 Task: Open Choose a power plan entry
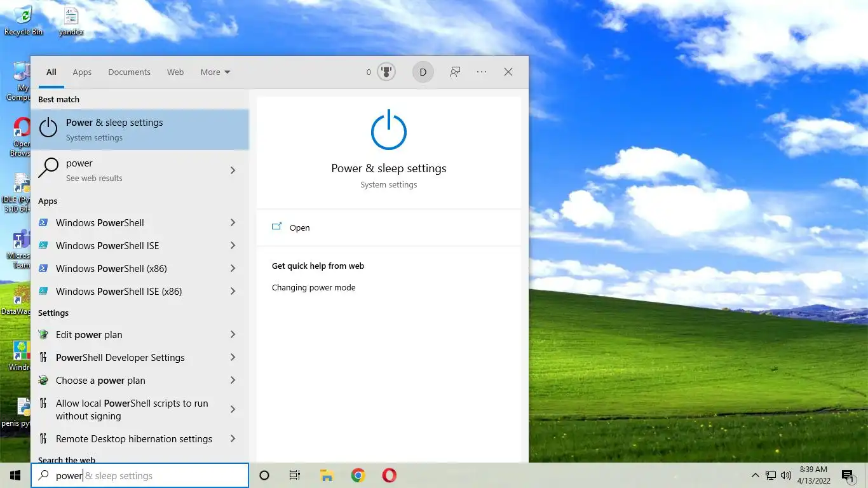point(140,380)
